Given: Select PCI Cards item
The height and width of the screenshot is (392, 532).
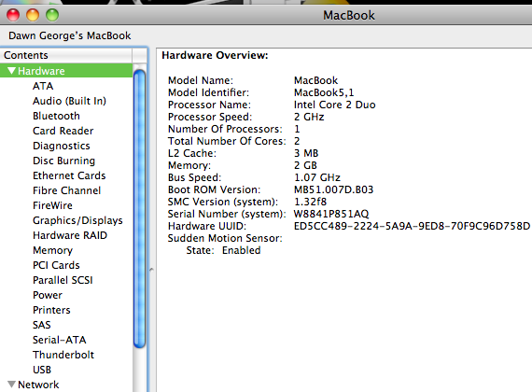Looking at the screenshot, I should click(x=56, y=265).
